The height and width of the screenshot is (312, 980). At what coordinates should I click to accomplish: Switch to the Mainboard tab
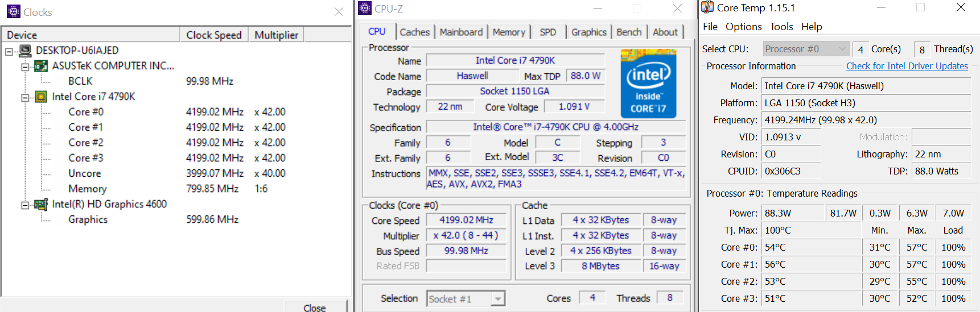pos(461,32)
